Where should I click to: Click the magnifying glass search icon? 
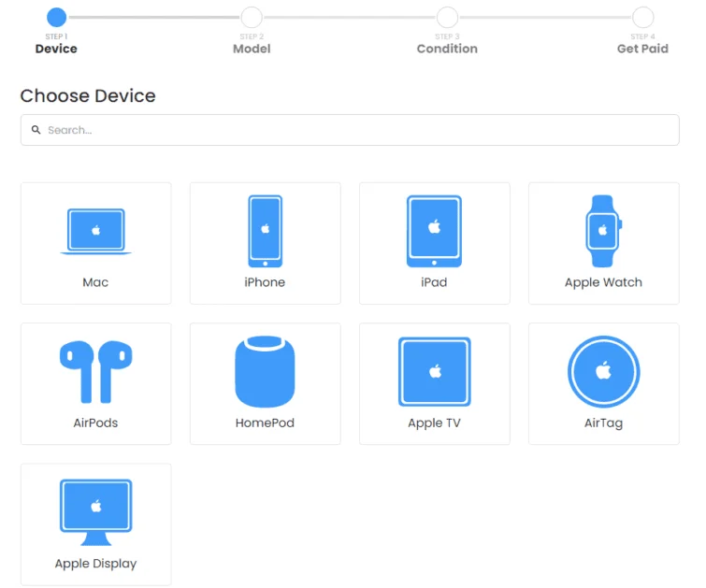pos(36,130)
